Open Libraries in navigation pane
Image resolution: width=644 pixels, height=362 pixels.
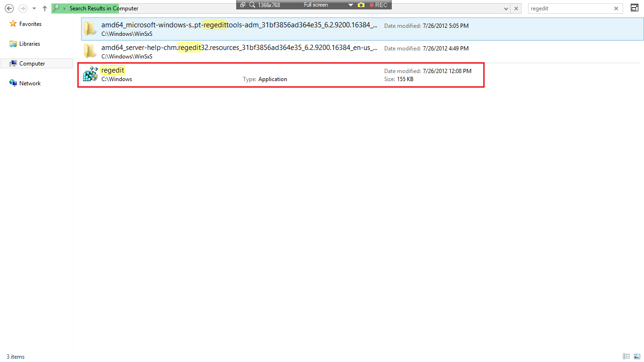click(x=29, y=44)
